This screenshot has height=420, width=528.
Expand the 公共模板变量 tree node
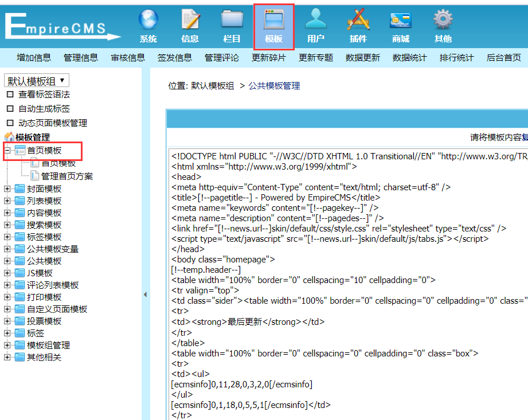point(7,249)
